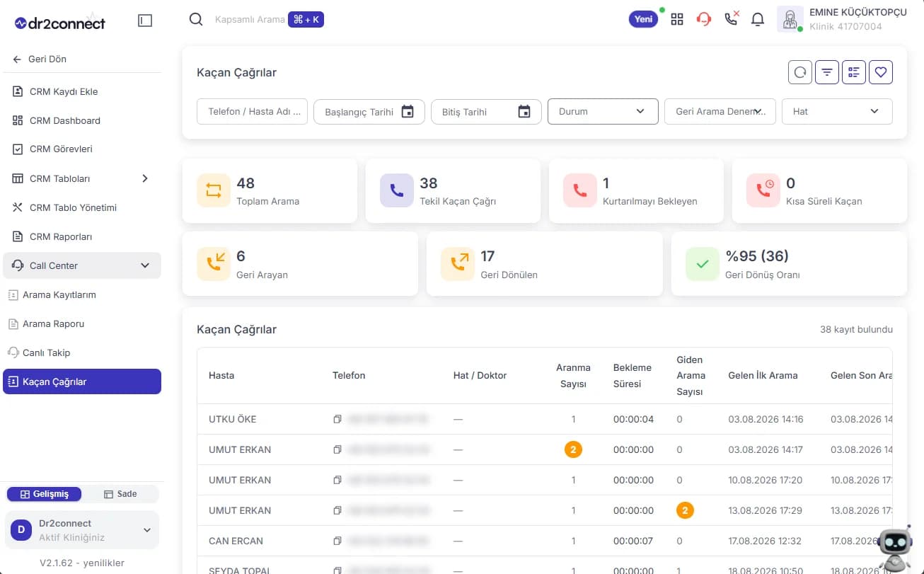The image size is (924, 574).
Task: Click the missed-call phone icon in header
Action: 732,18
